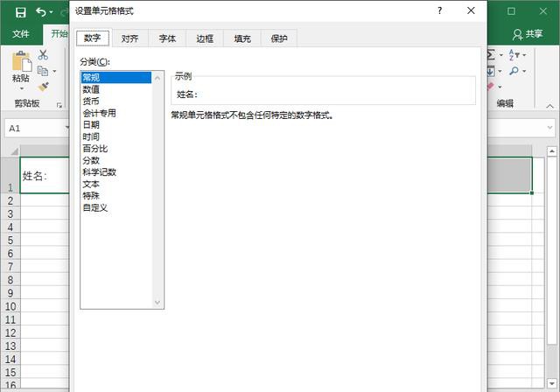Click worksheet scroll up arrow

pos(552,151)
